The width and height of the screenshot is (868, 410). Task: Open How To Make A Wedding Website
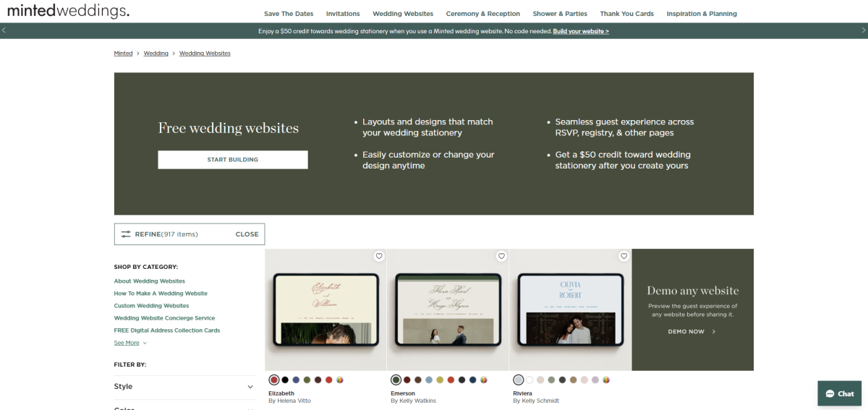(161, 294)
